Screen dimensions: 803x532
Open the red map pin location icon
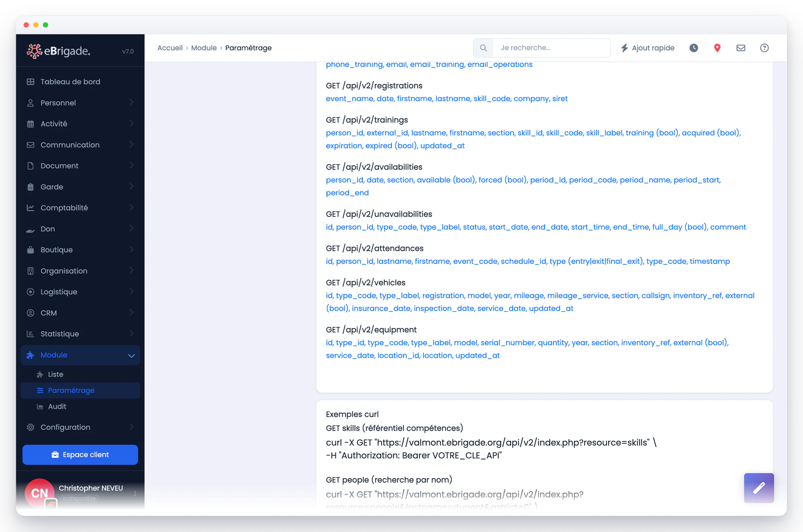[x=717, y=48]
